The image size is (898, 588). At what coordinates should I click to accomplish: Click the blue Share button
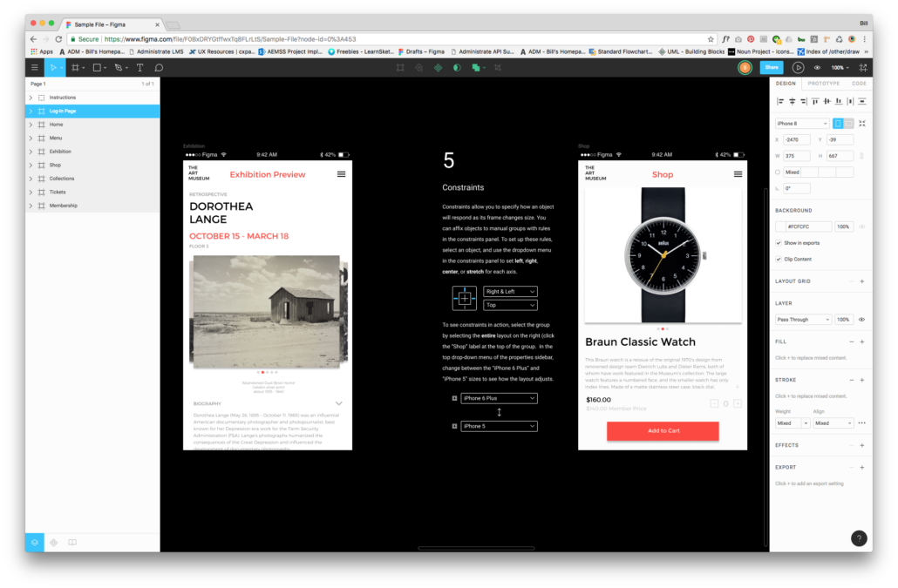pos(772,67)
